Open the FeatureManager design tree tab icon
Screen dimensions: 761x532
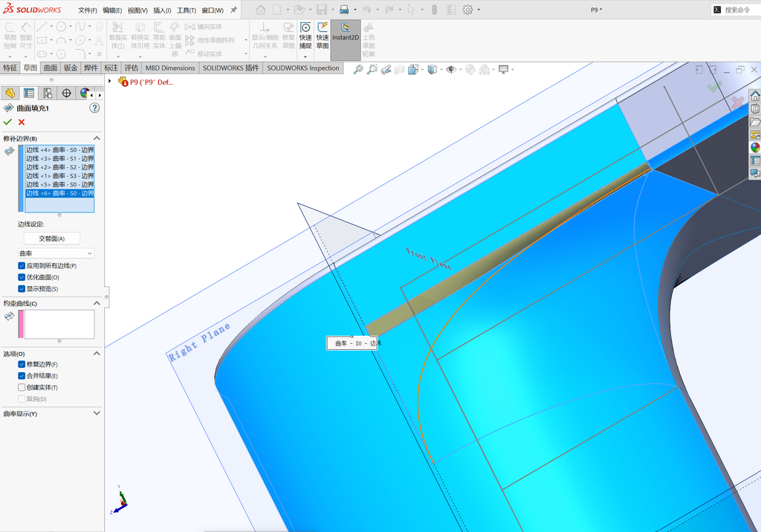pyautogui.click(x=10, y=93)
